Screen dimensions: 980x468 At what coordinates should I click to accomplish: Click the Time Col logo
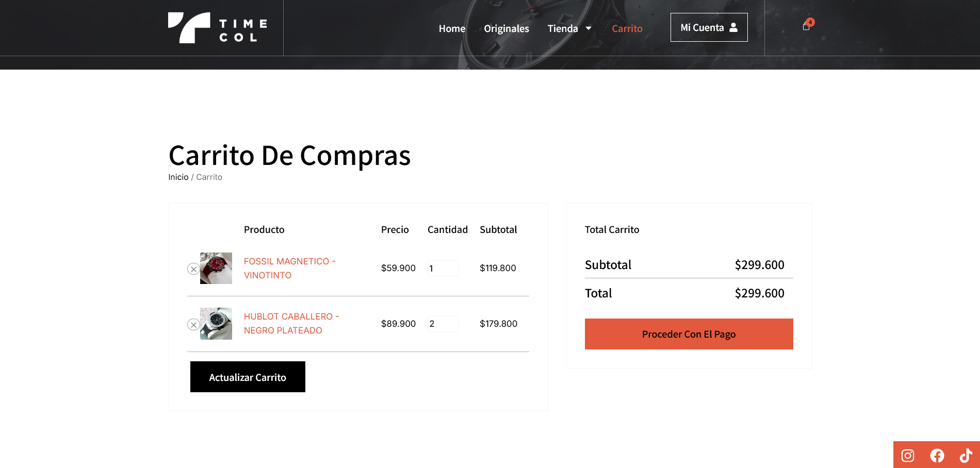[x=217, y=28]
